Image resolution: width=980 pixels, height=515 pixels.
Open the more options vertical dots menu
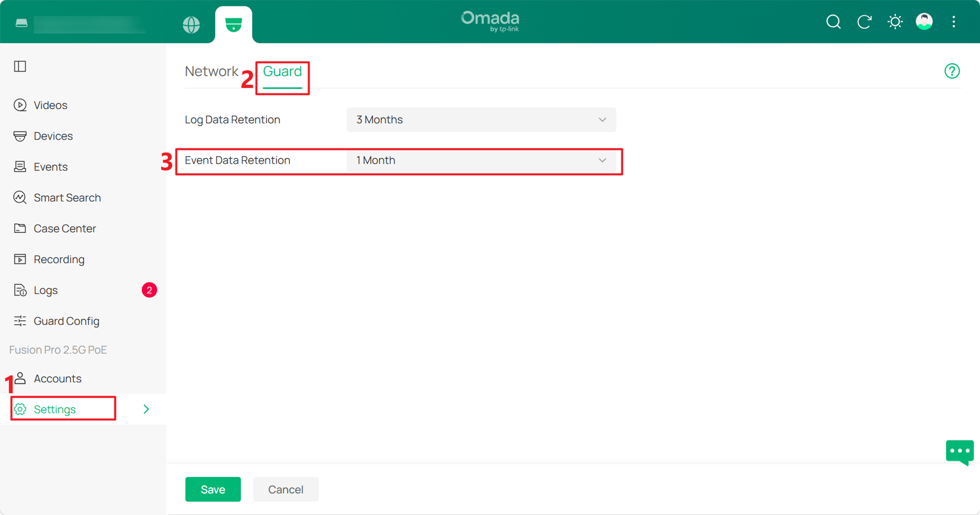pyautogui.click(x=954, y=22)
